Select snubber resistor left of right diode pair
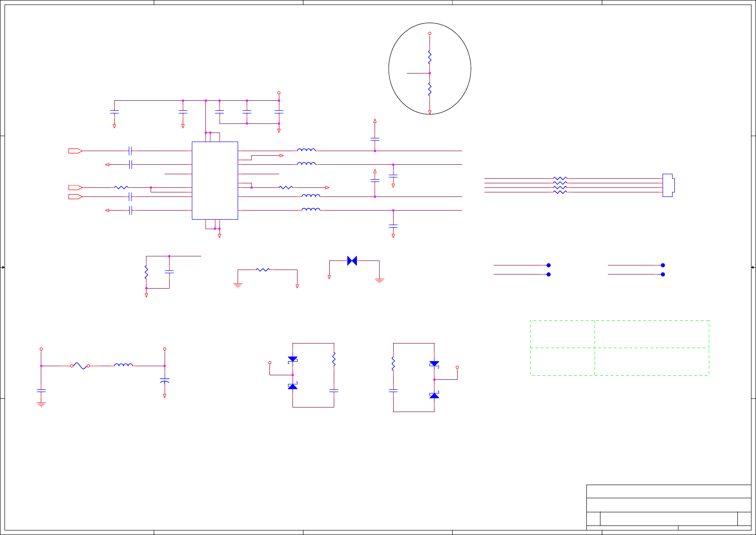The height and width of the screenshot is (535, 756). [x=393, y=364]
